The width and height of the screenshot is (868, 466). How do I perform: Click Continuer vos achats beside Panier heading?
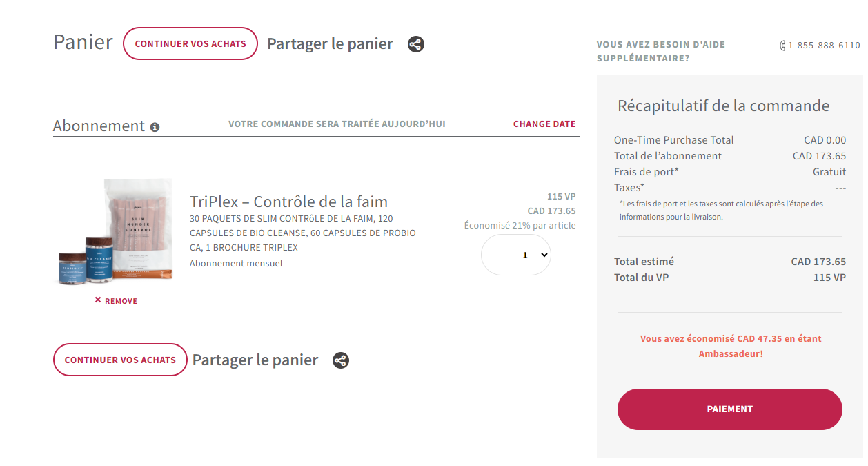click(x=190, y=43)
